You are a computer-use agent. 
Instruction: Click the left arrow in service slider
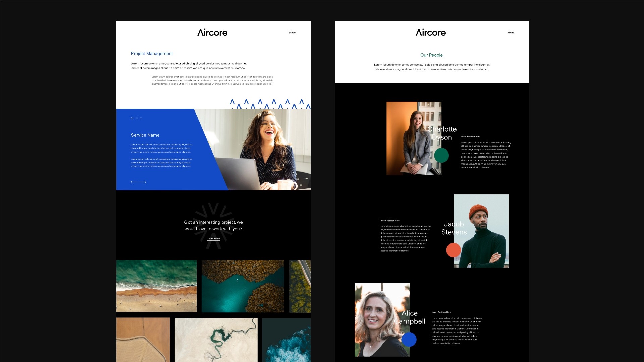click(134, 182)
